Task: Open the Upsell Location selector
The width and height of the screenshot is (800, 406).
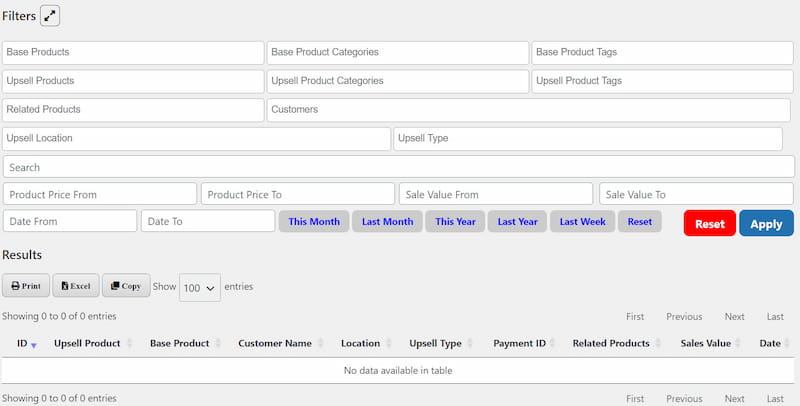Action: coord(196,139)
